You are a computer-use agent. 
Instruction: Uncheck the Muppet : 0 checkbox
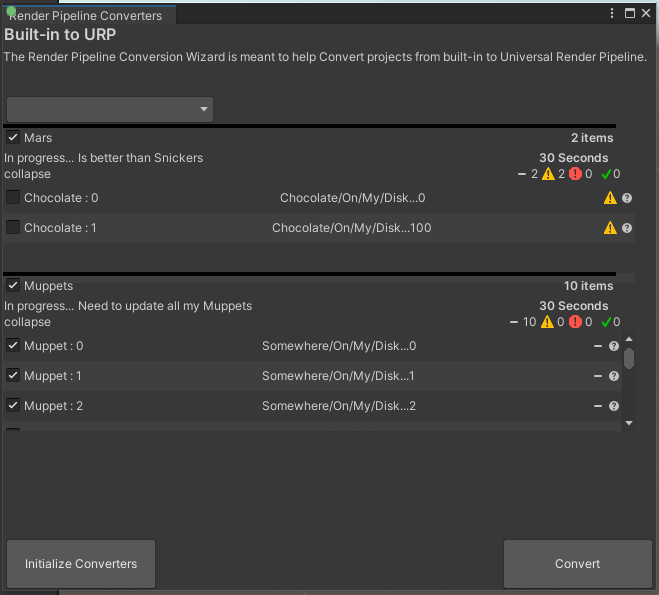coord(13,345)
